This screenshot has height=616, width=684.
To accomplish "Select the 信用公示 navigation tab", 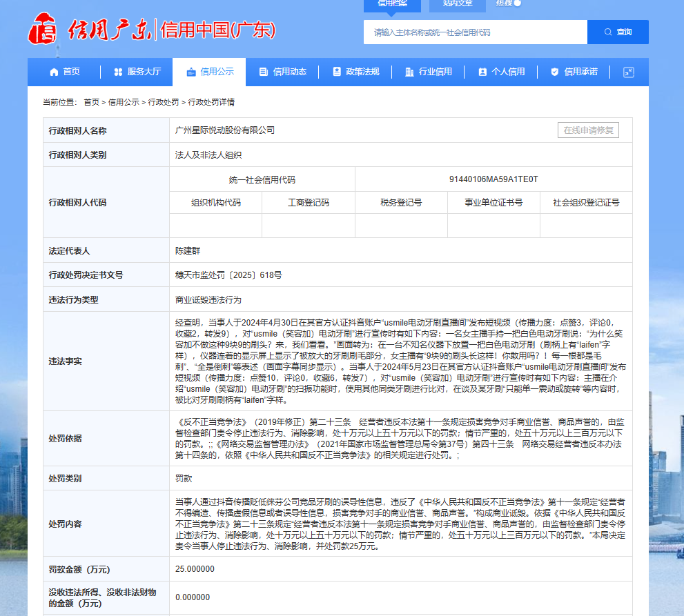I will pos(210,72).
